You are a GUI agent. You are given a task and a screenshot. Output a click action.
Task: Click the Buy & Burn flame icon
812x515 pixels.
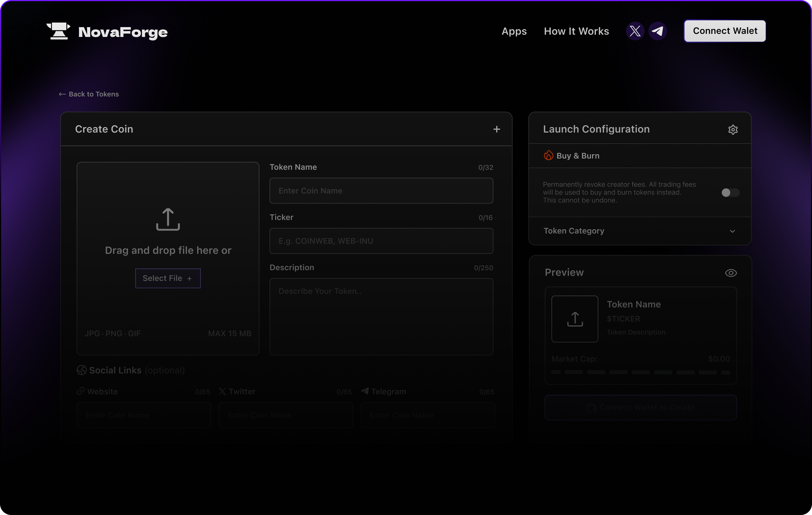click(548, 155)
